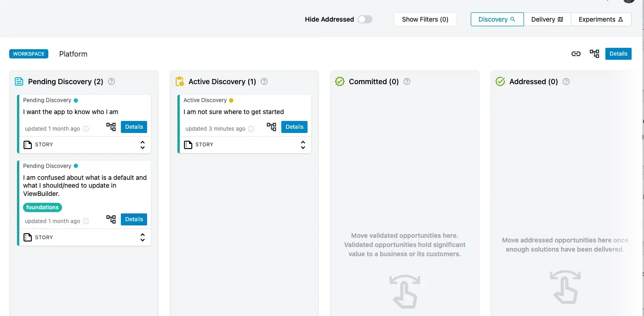
Task: Click the Details button on the ViewBuilder card
Action: pyautogui.click(x=134, y=219)
